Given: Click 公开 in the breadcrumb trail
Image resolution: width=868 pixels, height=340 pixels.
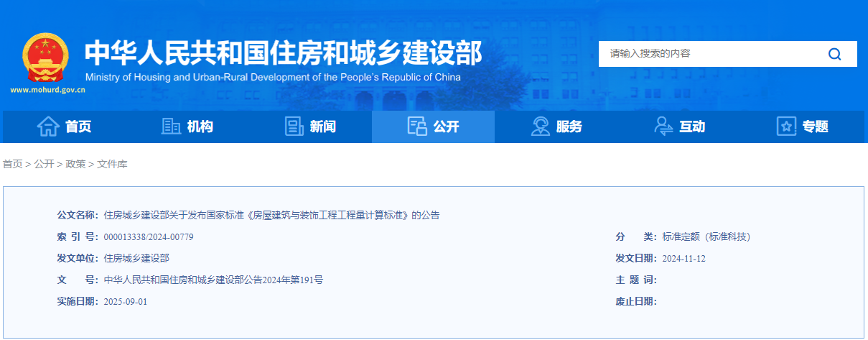Looking at the screenshot, I should click(44, 165).
